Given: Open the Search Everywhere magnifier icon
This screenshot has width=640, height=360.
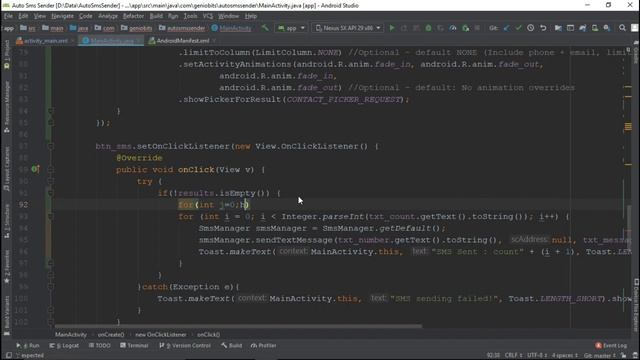Looking at the screenshot, I should [x=622, y=28].
